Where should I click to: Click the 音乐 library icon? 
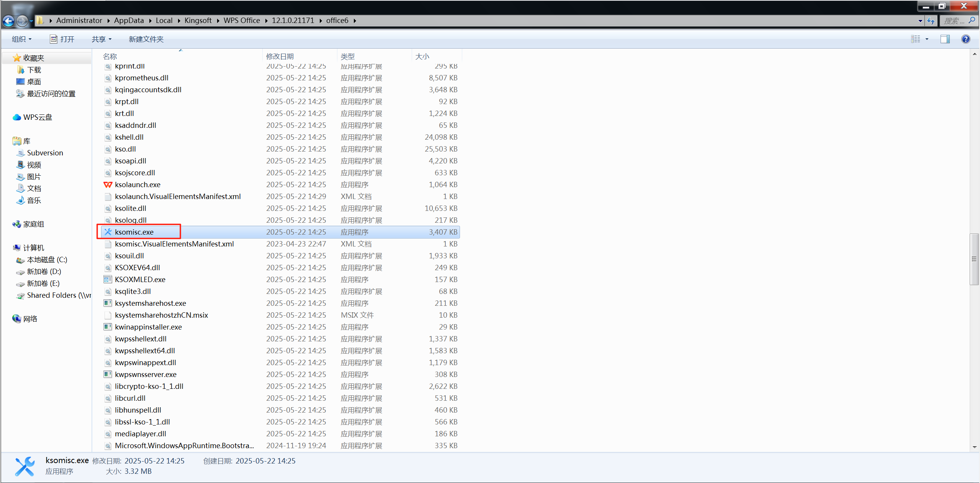[20, 200]
